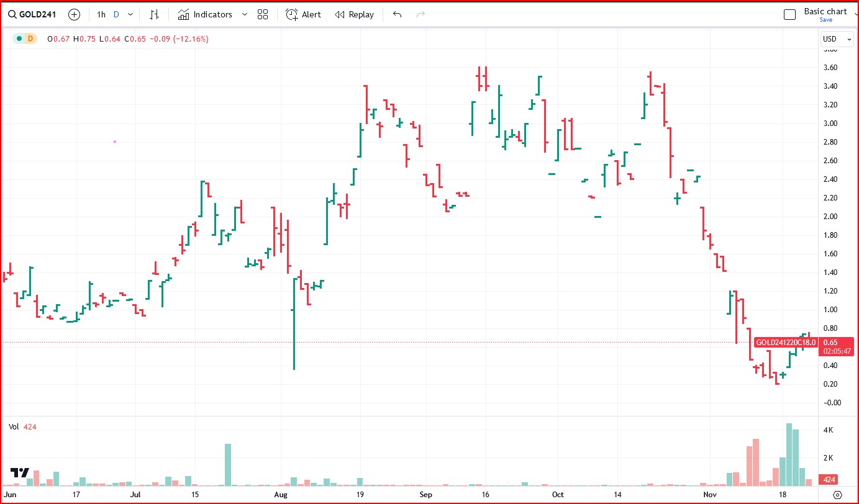
Task: Open the Indicators dialog
Action: tap(205, 14)
